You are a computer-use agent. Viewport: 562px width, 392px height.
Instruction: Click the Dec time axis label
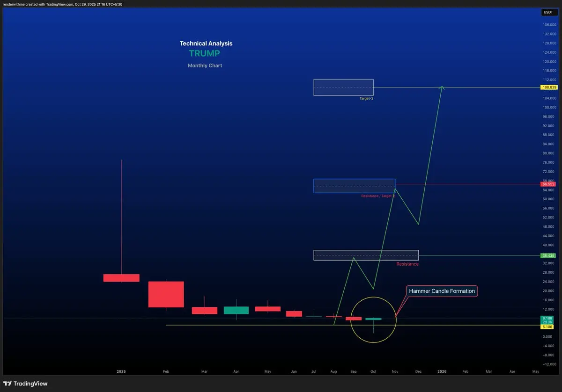coord(418,371)
